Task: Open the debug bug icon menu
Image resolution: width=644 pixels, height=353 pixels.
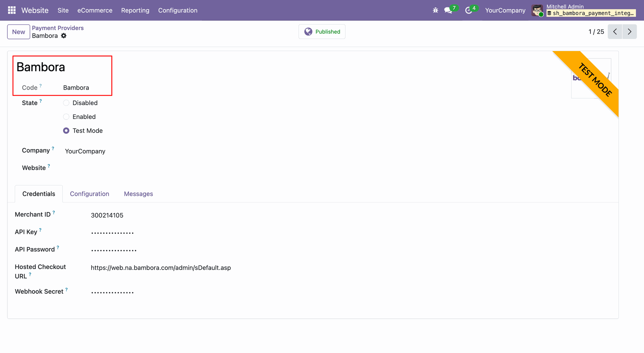Action: pos(435,10)
